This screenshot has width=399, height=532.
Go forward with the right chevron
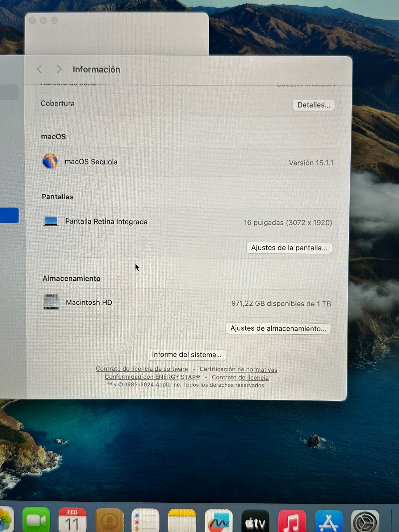click(59, 70)
